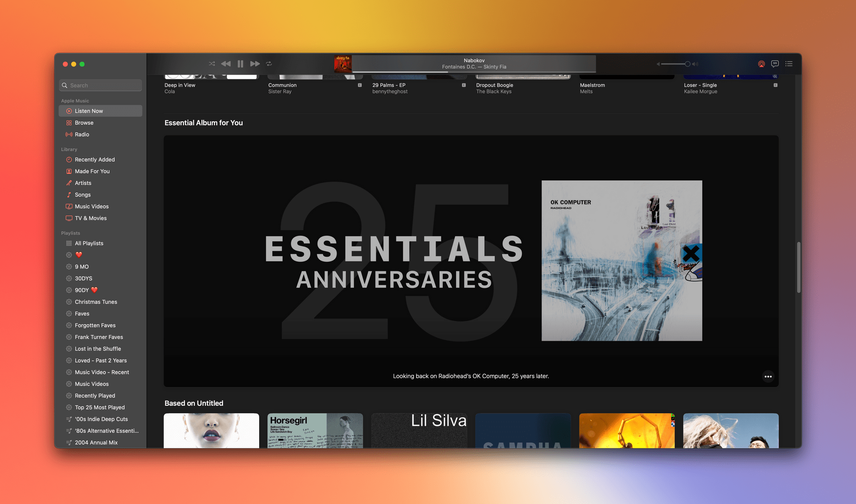Image resolution: width=856 pixels, height=504 pixels.
Task: Click the Horsegirl album thumbnail
Action: (x=314, y=430)
